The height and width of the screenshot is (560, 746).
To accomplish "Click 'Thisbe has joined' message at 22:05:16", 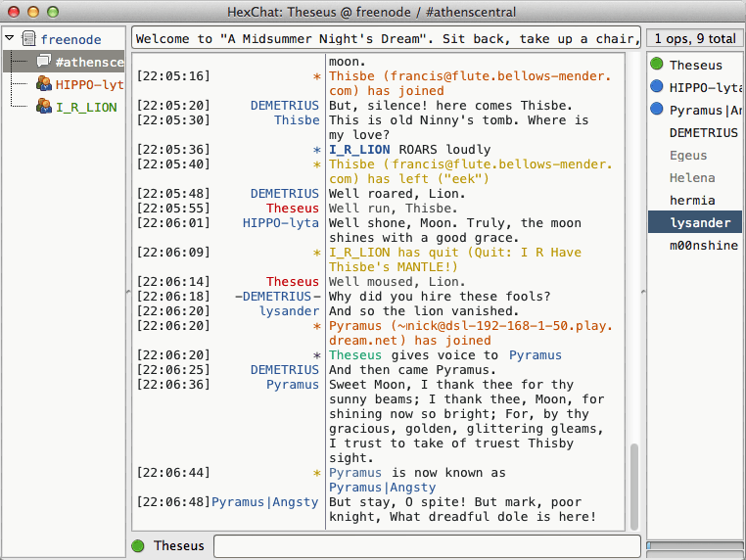I will point(470,83).
